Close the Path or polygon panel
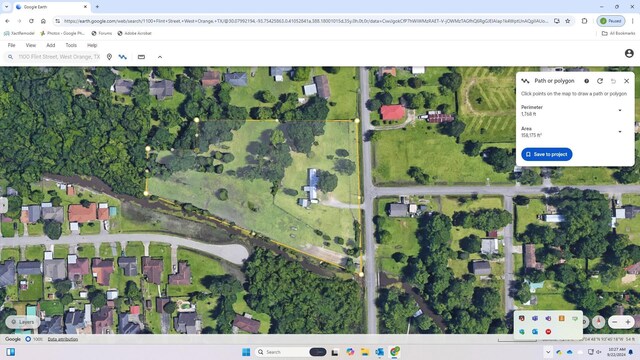The width and height of the screenshot is (640, 360). pyautogui.click(x=626, y=81)
